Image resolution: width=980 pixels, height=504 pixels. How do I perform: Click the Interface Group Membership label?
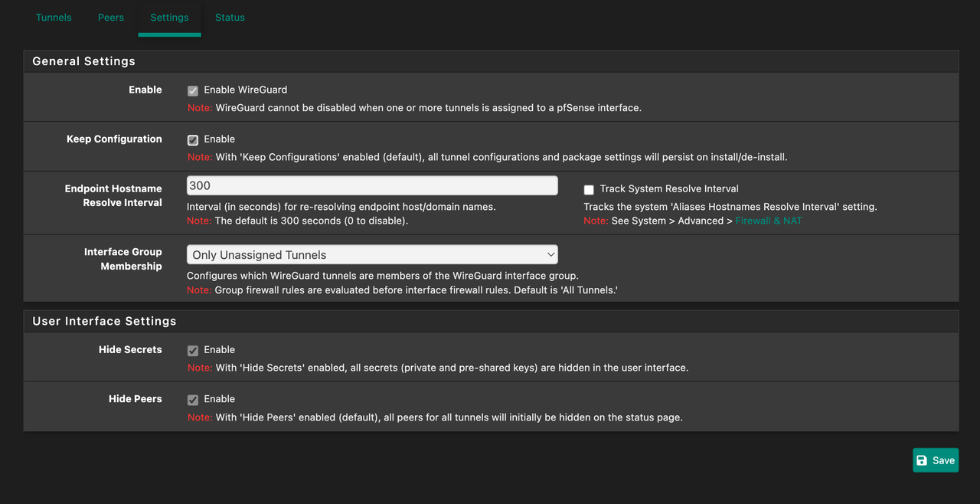[123, 259]
